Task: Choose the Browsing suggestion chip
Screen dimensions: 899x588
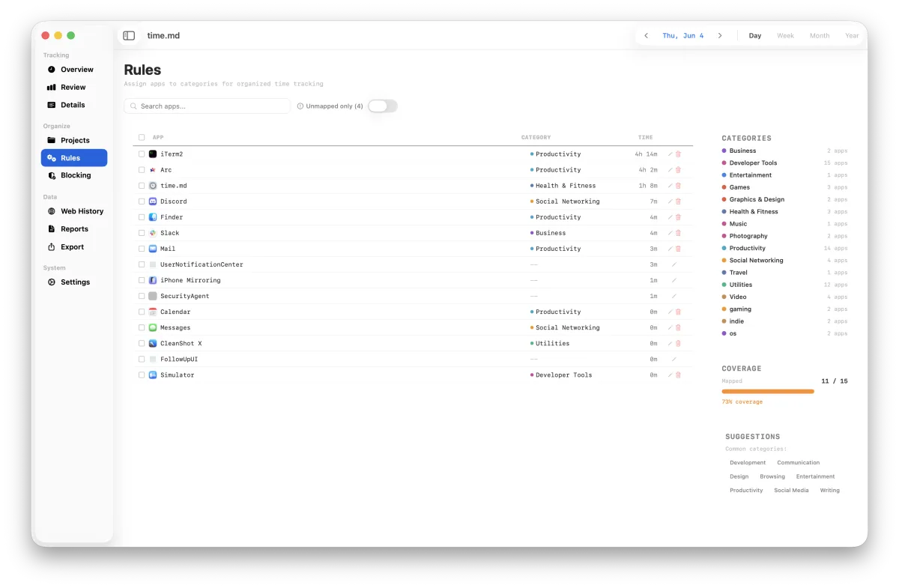Action: tap(772, 476)
